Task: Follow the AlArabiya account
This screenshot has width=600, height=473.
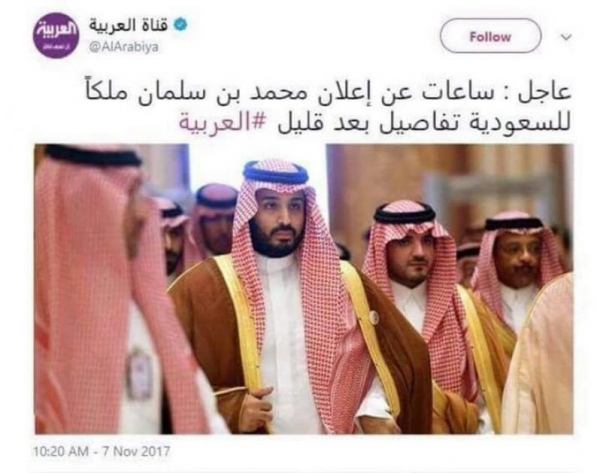Action: pyautogui.click(x=491, y=36)
